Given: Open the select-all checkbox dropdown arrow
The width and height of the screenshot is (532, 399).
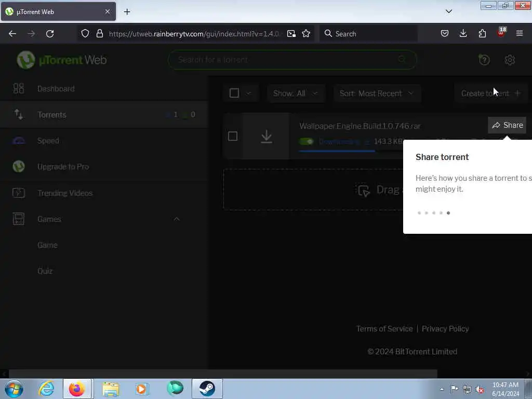Looking at the screenshot, I should tap(248, 94).
